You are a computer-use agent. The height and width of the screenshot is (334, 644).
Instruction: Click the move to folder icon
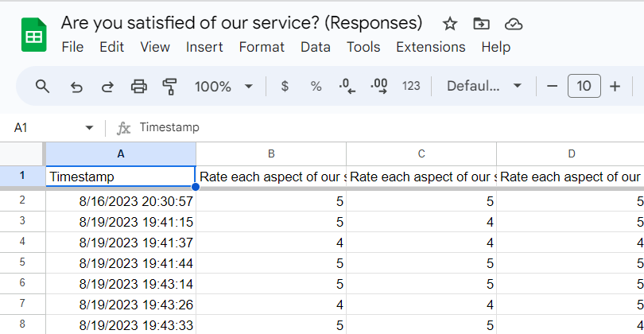(481, 23)
